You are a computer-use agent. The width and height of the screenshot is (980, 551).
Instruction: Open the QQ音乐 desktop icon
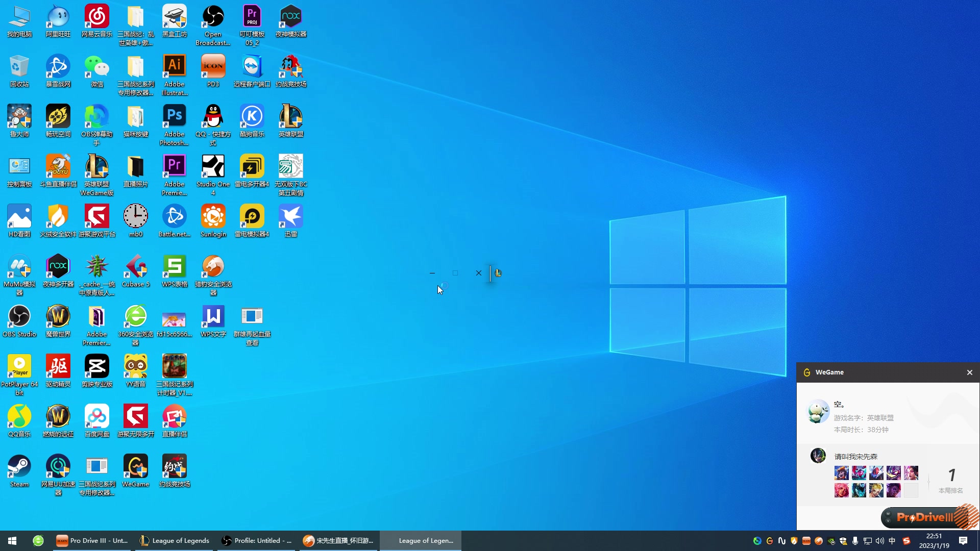pyautogui.click(x=19, y=416)
